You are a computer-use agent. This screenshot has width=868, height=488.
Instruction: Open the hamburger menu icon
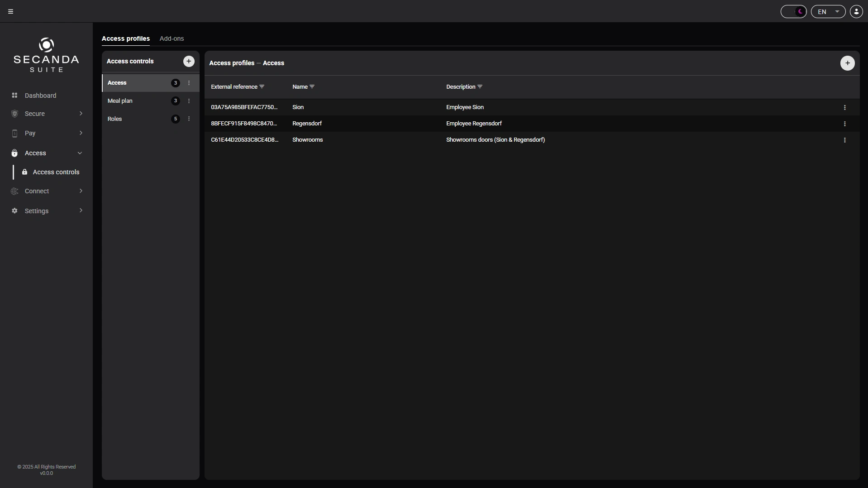(x=11, y=12)
